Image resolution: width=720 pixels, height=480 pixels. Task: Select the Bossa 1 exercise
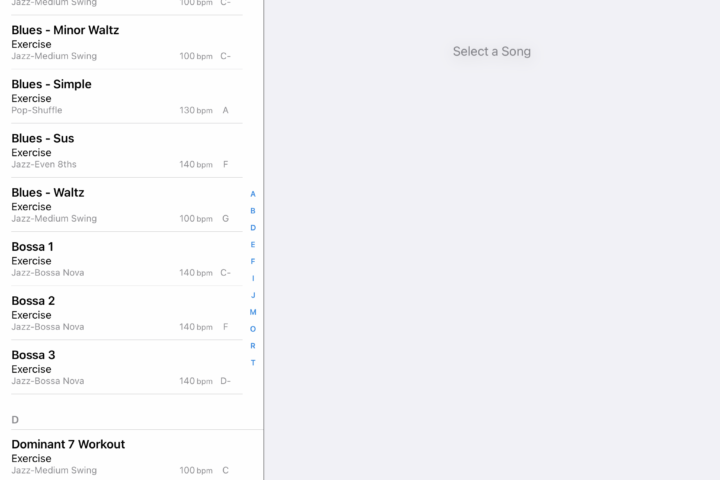point(127,260)
